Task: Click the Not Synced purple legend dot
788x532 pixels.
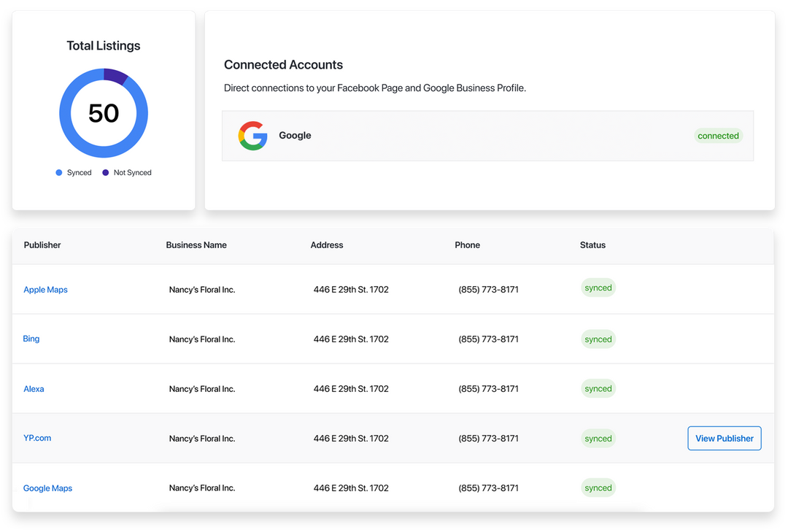Action: pyautogui.click(x=106, y=172)
